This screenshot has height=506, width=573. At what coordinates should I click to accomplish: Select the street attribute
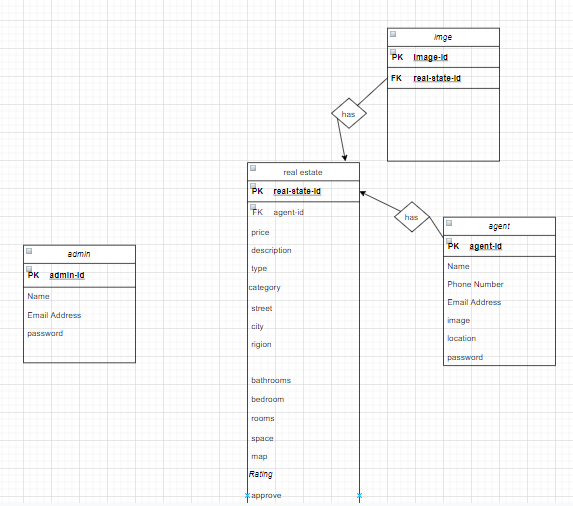(262, 308)
